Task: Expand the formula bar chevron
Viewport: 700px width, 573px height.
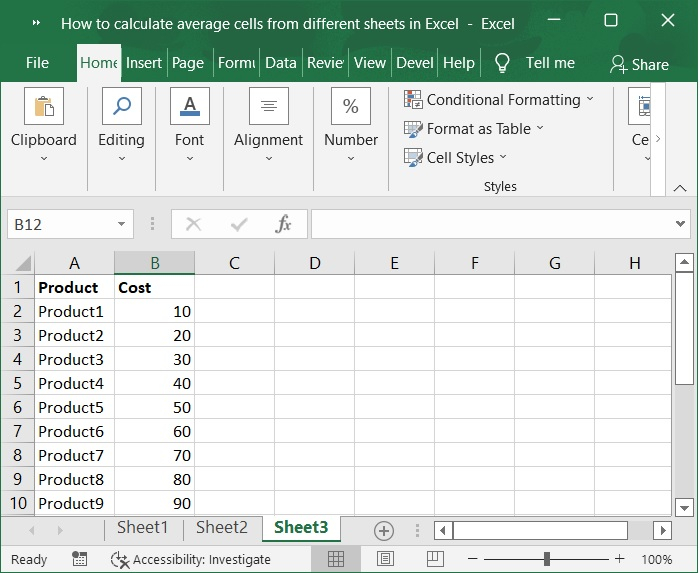Action: click(x=681, y=224)
